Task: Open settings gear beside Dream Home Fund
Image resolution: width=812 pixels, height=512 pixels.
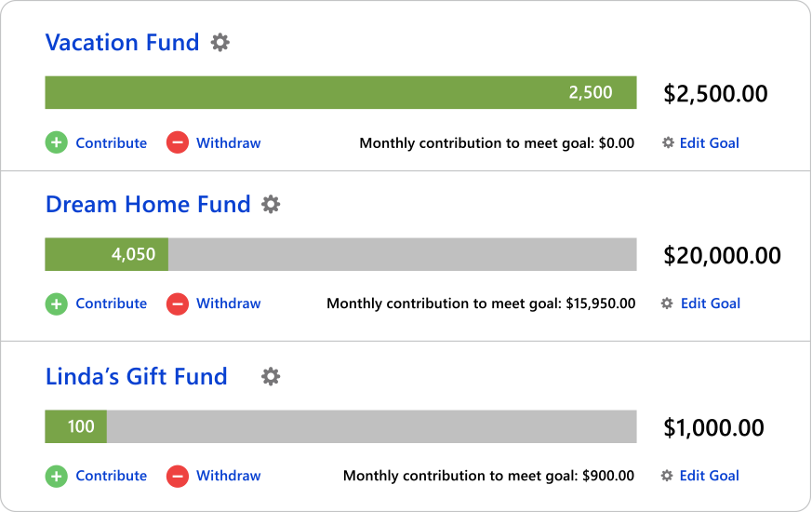Action: click(271, 204)
